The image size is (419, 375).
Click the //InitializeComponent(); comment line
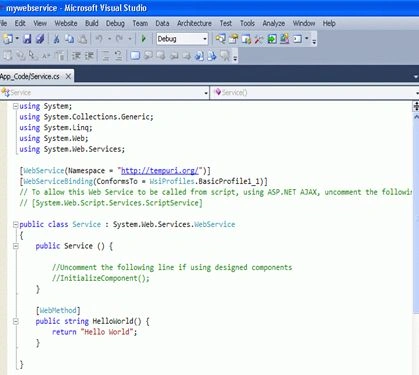click(x=101, y=278)
